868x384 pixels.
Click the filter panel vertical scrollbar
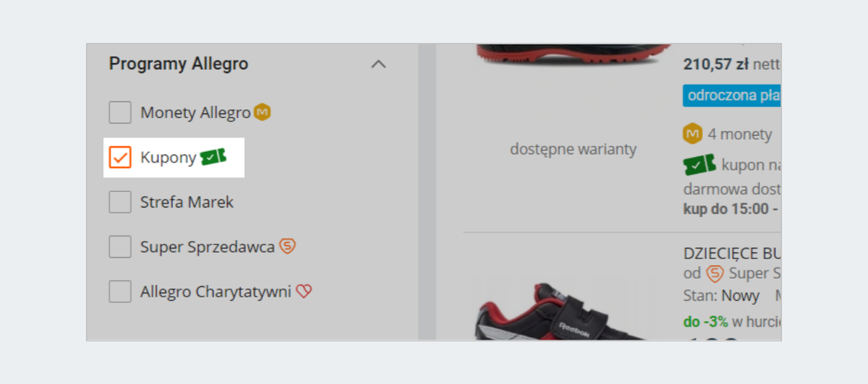[x=427, y=192]
